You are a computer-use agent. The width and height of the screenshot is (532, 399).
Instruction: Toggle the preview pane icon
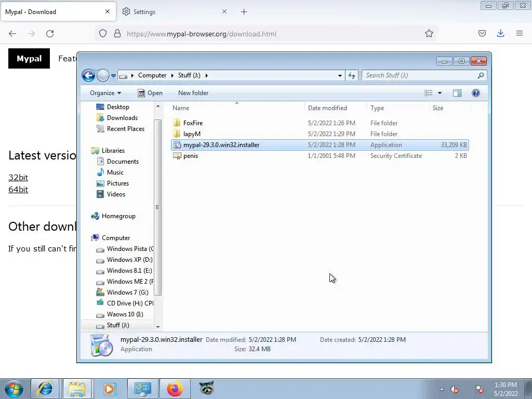tap(457, 93)
